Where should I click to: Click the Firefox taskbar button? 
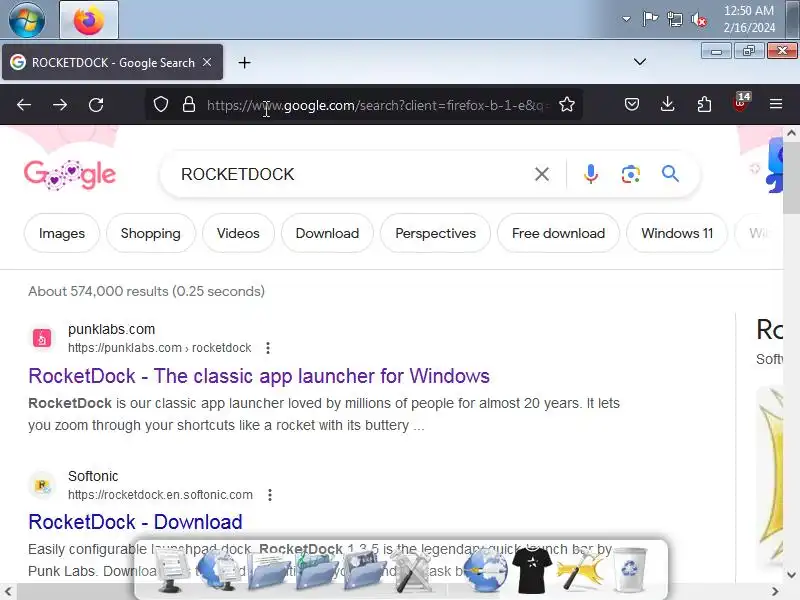[x=89, y=20]
